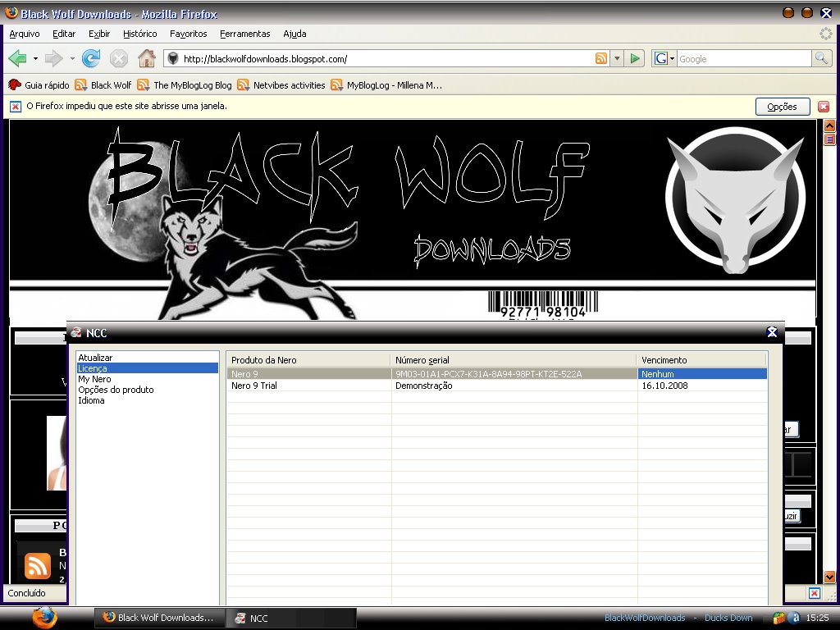Open the Ajuda menu
The image size is (840, 630).
[294, 34]
